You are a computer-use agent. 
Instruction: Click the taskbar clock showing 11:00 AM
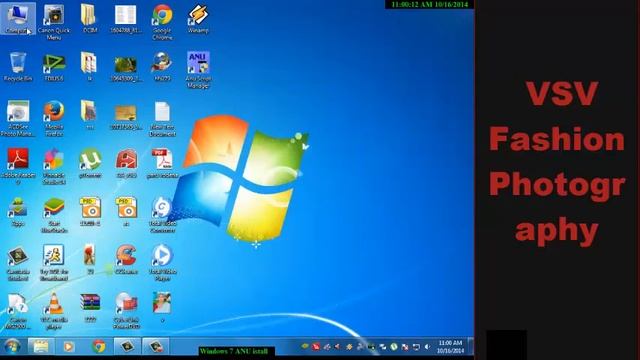point(450,347)
